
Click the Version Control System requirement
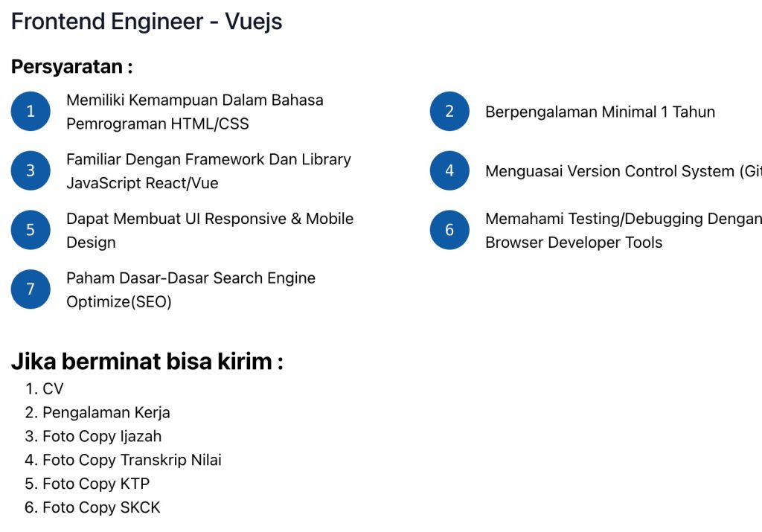tap(622, 172)
